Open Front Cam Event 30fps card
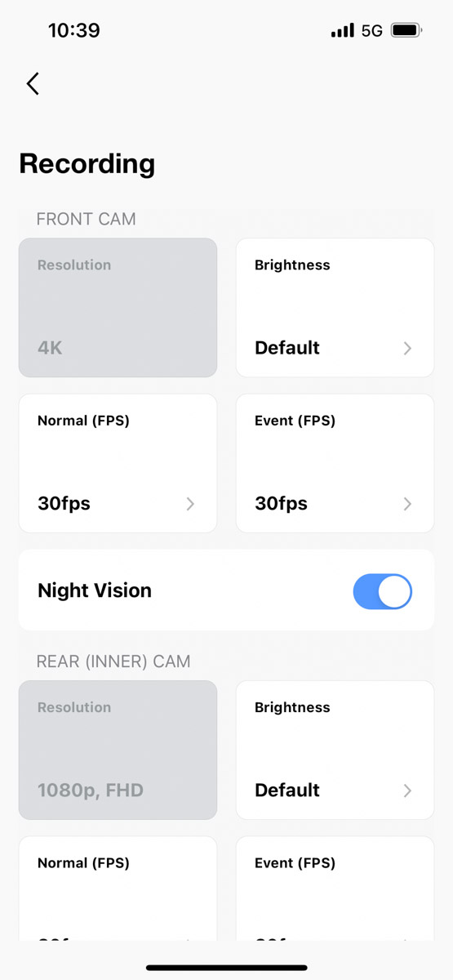Viewport: 453px width, 980px height. pos(335,463)
